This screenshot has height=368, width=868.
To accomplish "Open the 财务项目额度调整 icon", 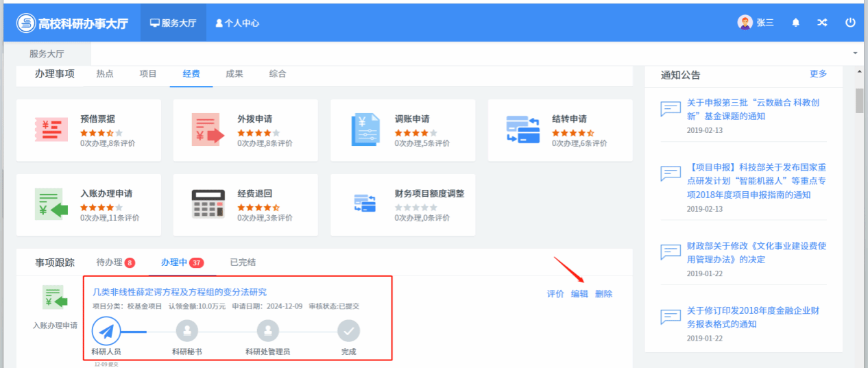I will point(365,204).
